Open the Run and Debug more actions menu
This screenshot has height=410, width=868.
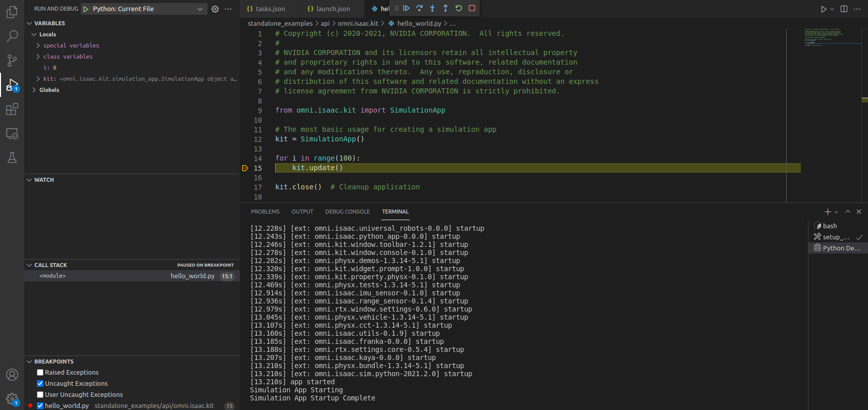pyautogui.click(x=228, y=9)
